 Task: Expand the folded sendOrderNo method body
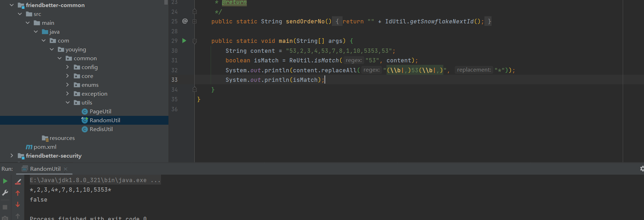pyautogui.click(x=194, y=21)
